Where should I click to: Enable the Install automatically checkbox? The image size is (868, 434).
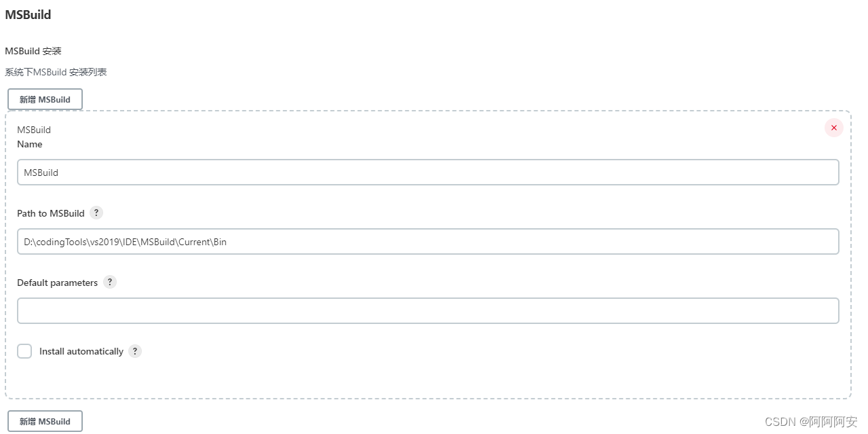[x=24, y=351]
